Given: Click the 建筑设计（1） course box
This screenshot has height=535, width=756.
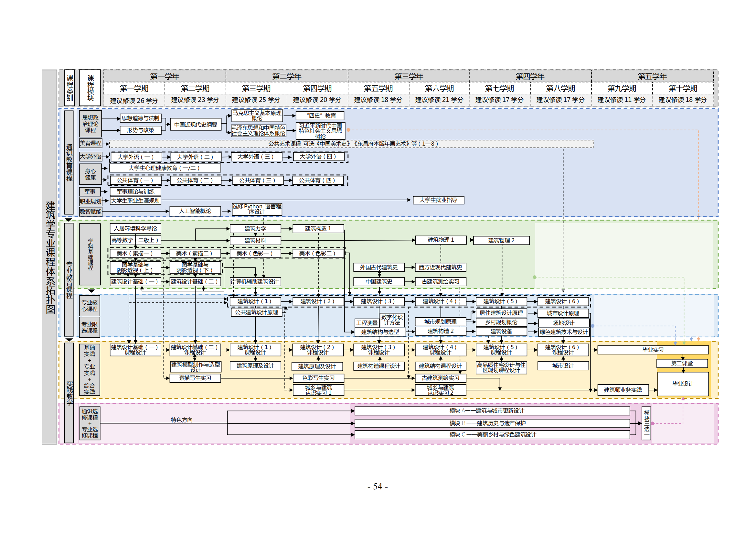Looking at the screenshot, I should click(255, 301).
